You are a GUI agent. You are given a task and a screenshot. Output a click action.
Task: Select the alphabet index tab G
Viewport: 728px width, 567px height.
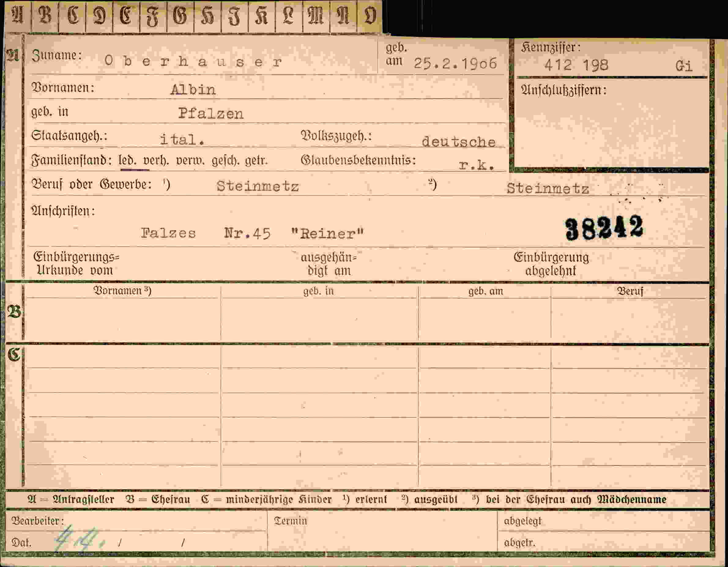point(180,16)
